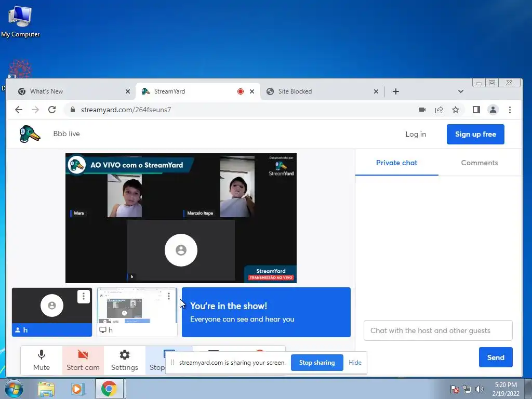The image size is (532, 399).
Task: Open camera permission icon in address bar
Action: coord(422,110)
